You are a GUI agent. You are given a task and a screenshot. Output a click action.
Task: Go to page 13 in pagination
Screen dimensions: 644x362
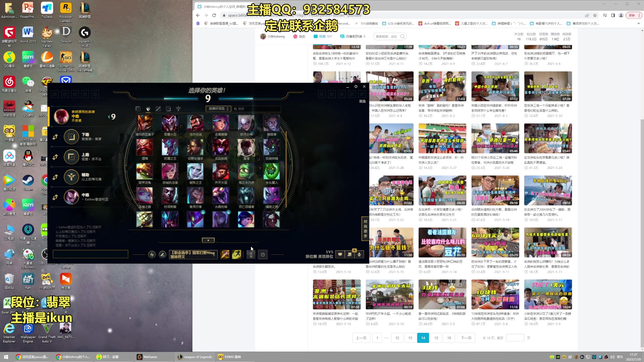pos(410,338)
